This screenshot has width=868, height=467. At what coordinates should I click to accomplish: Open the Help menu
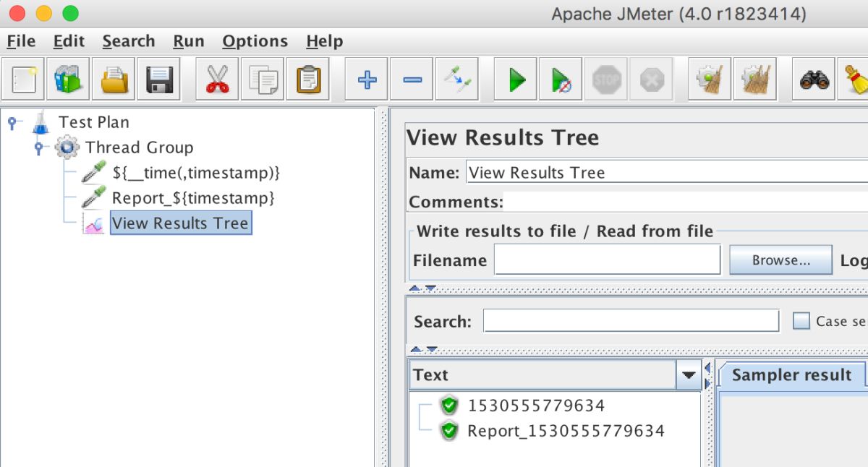[325, 41]
